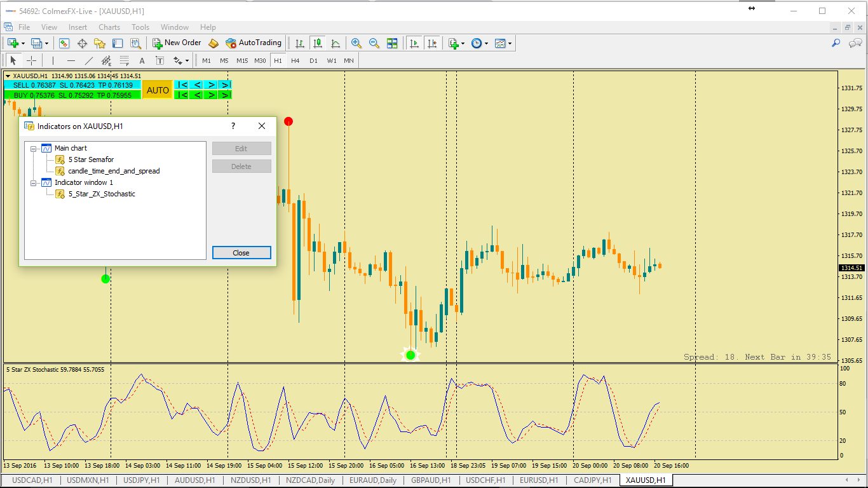The width and height of the screenshot is (868, 488).
Task: Select the Fibonacci retracement tool
Action: [124, 60]
